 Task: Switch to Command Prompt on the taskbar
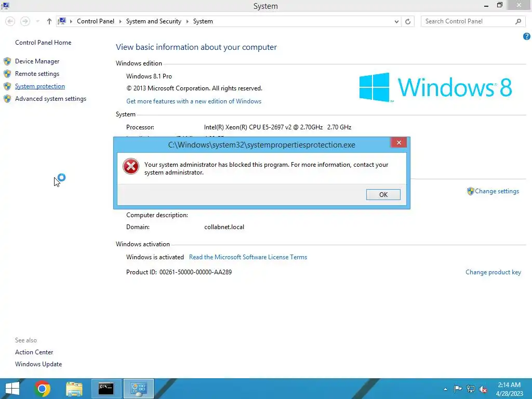[x=106, y=389]
